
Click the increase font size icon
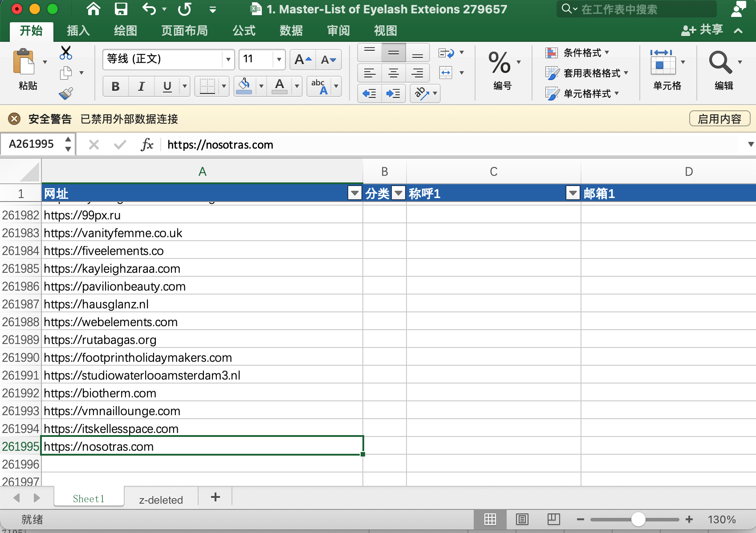pyautogui.click(x=303, y=60)
